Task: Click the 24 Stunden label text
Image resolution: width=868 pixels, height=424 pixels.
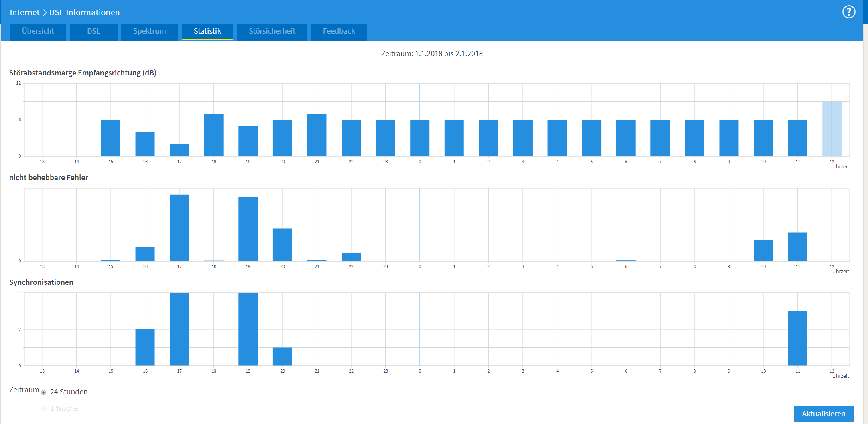Action: [69, 392]
